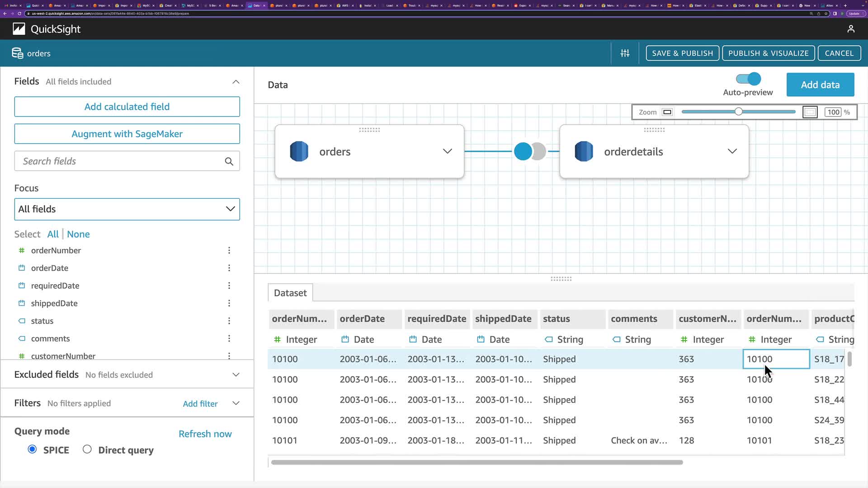Open the dataset settings sliders icon

pos(625,53)
